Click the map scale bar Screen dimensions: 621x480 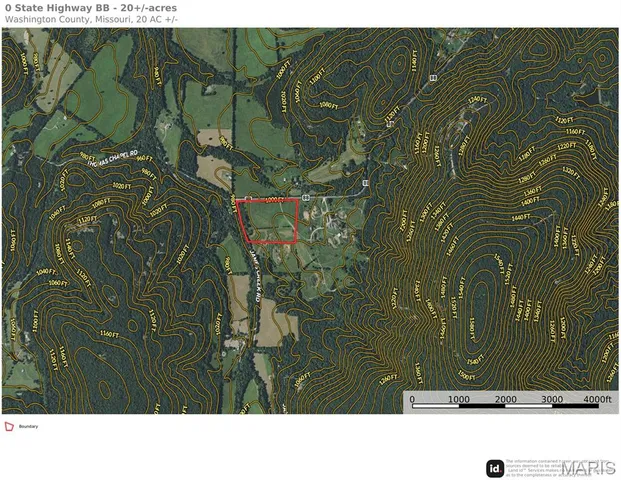tap(504, 408)
